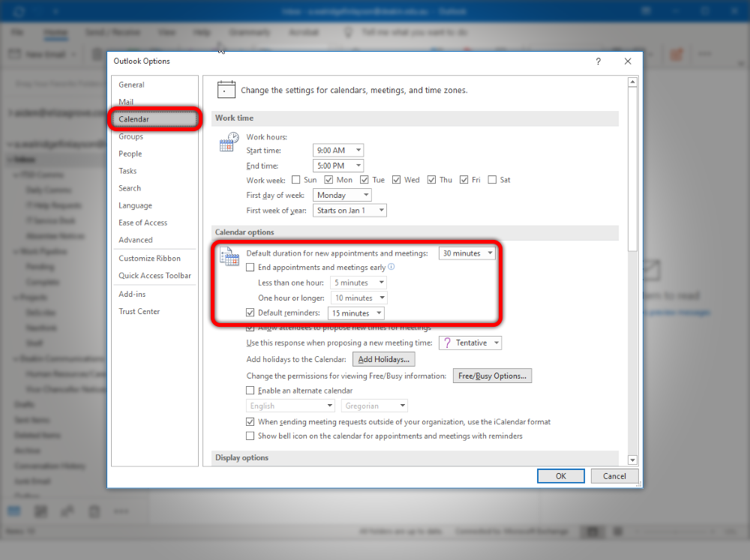Toggle Wed work week checkbox
The height and width of the screenshot is (560, 750).
click(x=396, y=180)
